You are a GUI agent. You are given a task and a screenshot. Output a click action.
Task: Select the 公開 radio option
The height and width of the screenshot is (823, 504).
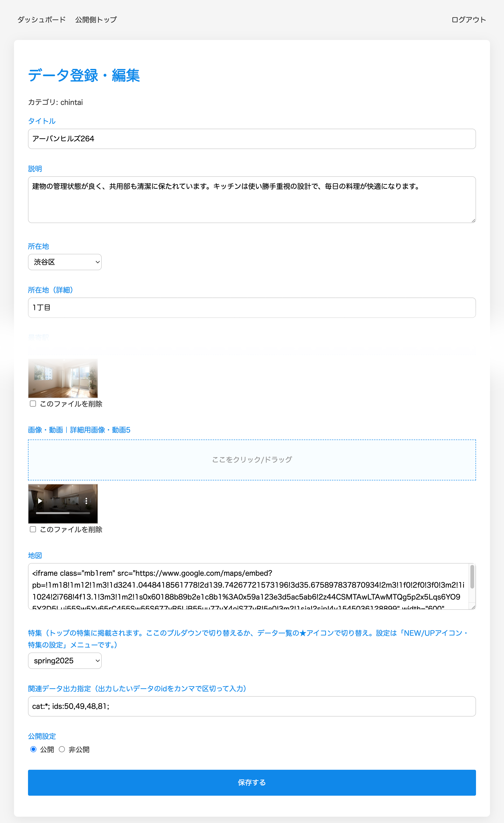point(33,749)
